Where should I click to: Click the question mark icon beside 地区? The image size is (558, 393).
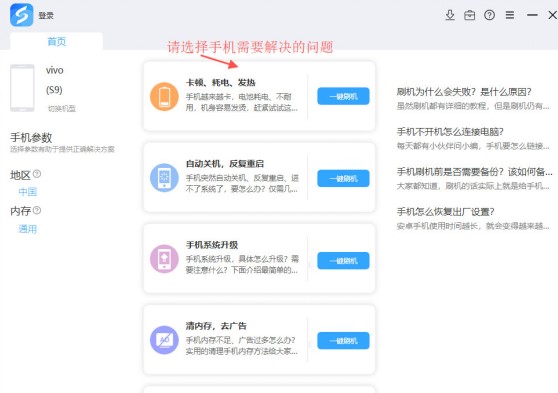[x=37, y=174]
